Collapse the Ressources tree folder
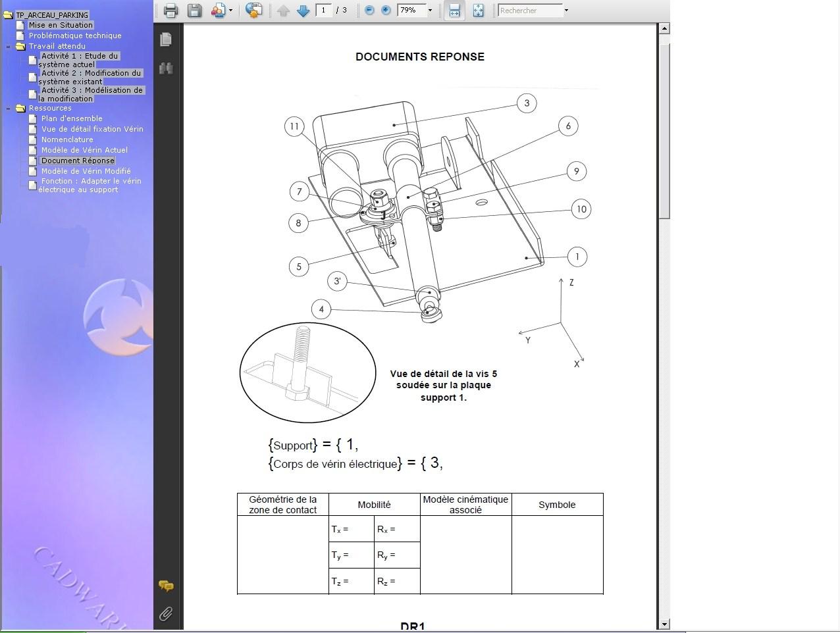 tap(9, 109)
